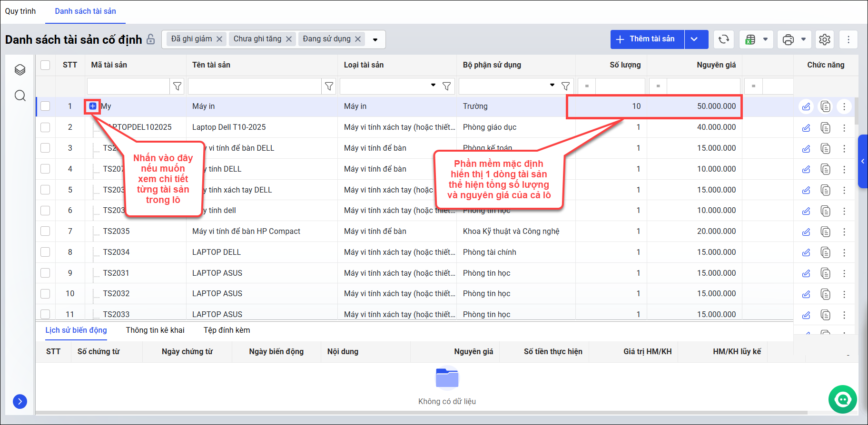The height and width of the screenshot is (425, 868).
Task: Click the search magnifier in left sidebar
Action: pos(20,96)
